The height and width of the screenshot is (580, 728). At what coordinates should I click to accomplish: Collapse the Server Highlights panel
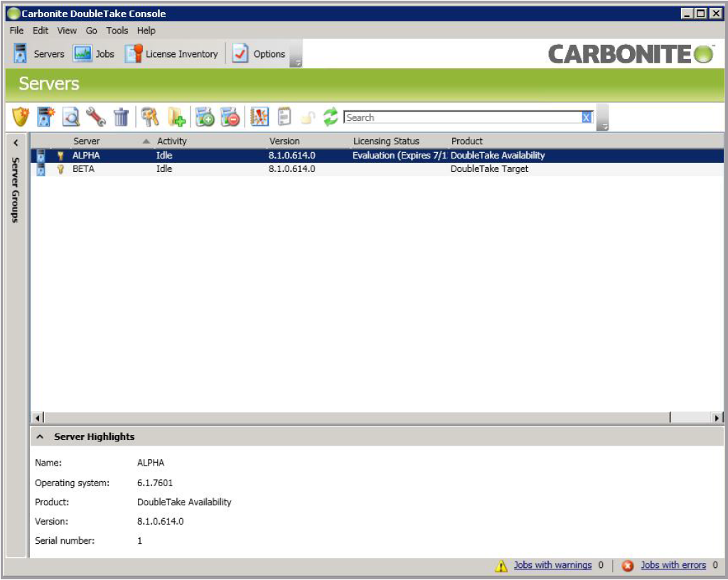coord(40,436)
